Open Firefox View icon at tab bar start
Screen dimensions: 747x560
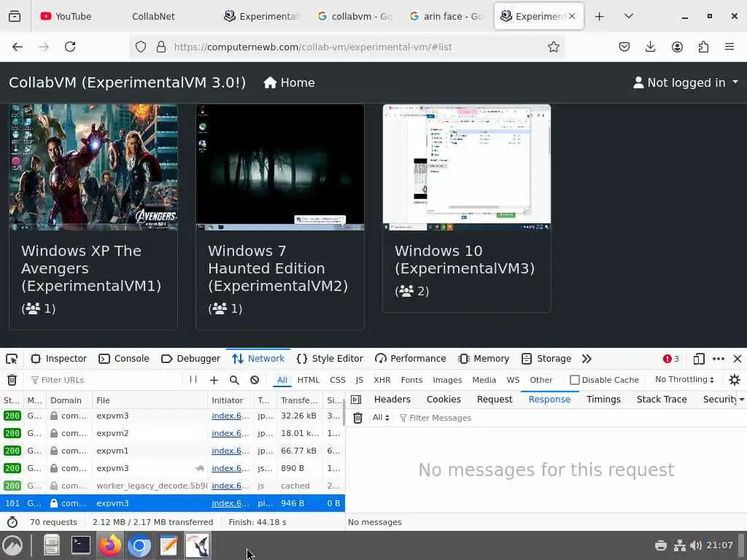click(15, 16)
